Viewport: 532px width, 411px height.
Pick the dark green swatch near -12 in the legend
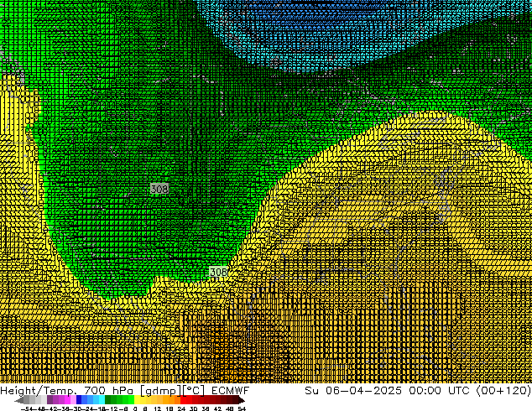[108, 399]
